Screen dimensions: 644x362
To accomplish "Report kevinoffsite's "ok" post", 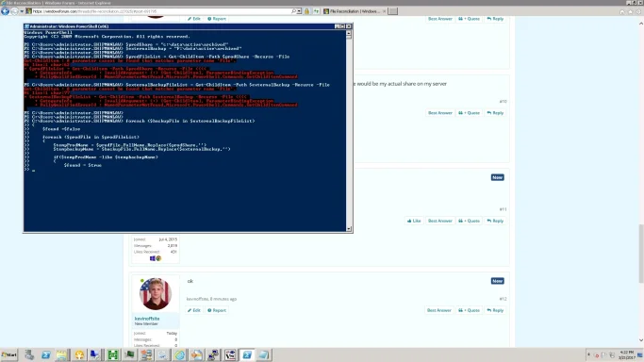I will click(x=217, y=310).
